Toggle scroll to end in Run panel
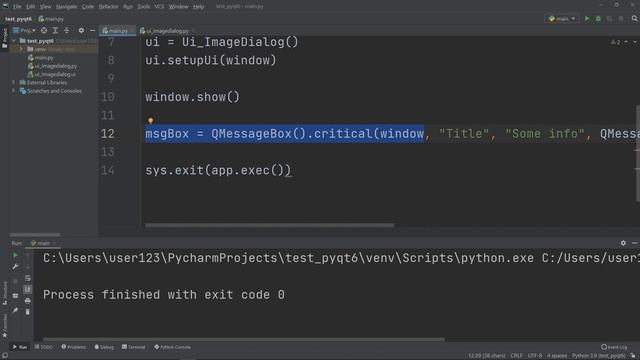Screen dimensions: 640x360 tap(28, 289)
